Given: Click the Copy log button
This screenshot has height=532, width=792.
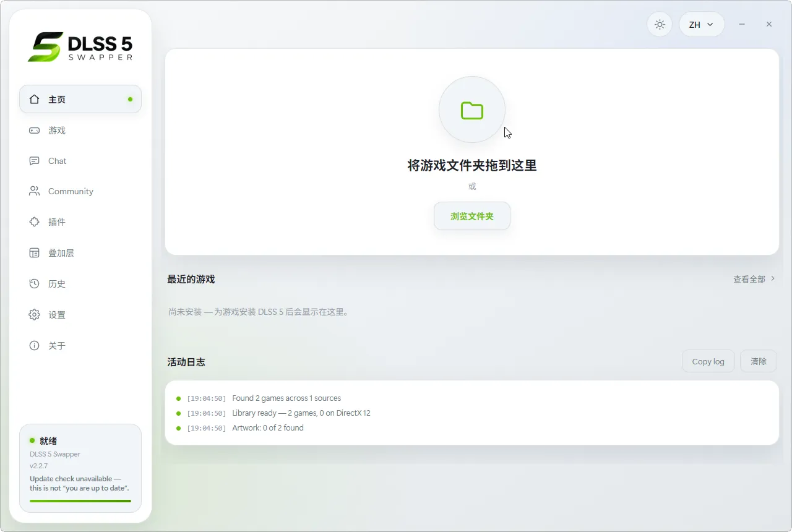Looking at the screenshot, I should click(708, 361).
